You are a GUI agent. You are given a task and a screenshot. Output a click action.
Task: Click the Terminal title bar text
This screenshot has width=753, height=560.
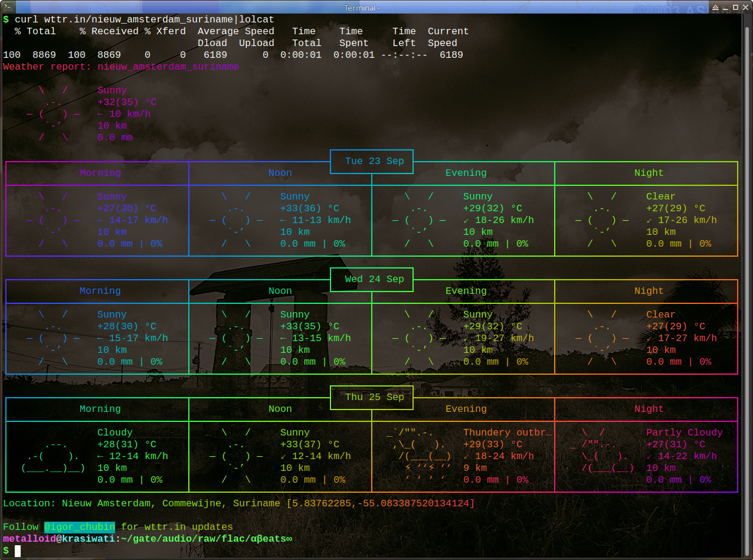tap(362, 8)
